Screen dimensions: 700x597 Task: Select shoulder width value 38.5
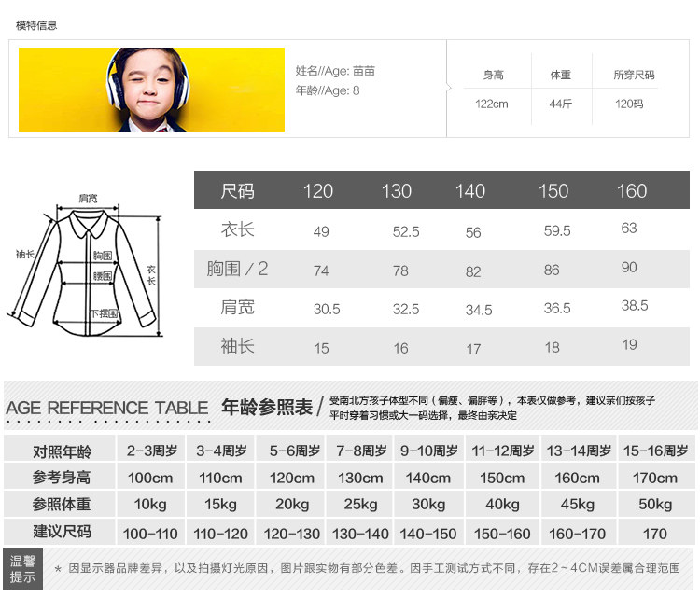point(635,306)
